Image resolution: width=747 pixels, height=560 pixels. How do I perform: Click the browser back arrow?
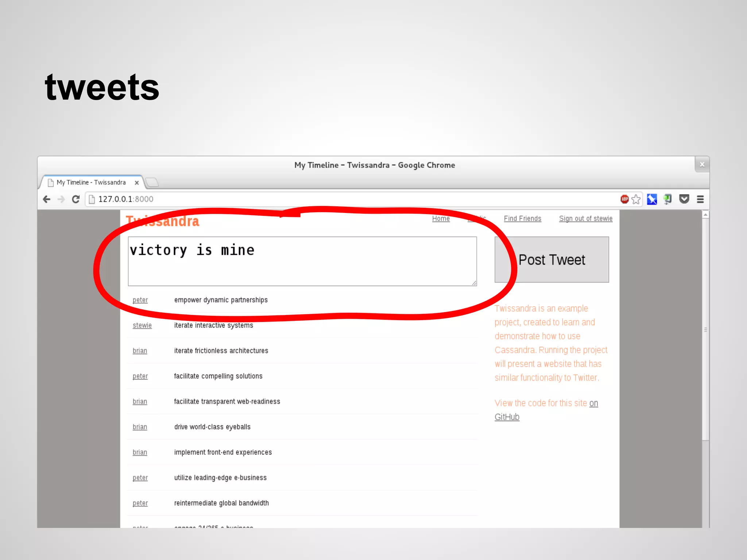click(x=47, y=199)
